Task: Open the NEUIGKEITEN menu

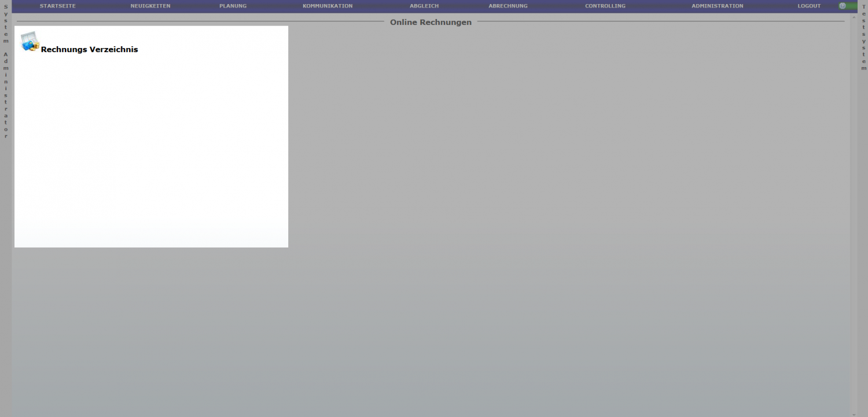Action: point(150,6)
